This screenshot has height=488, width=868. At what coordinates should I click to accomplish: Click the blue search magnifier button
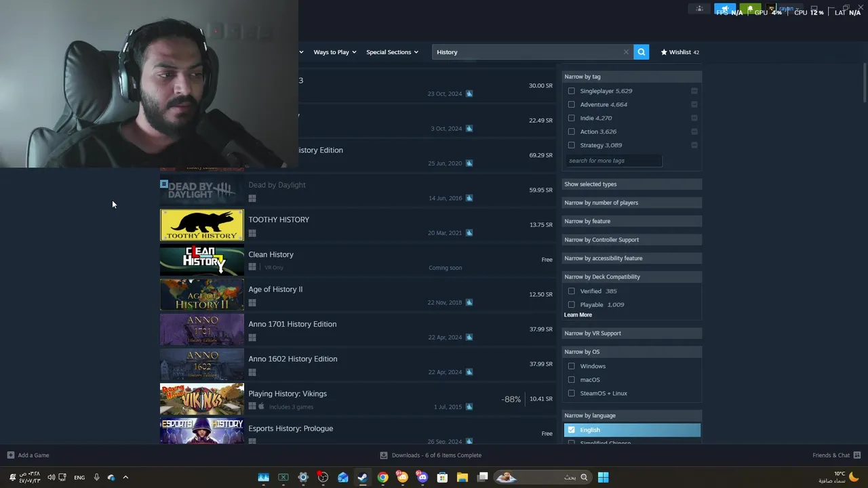pos(641,52)
